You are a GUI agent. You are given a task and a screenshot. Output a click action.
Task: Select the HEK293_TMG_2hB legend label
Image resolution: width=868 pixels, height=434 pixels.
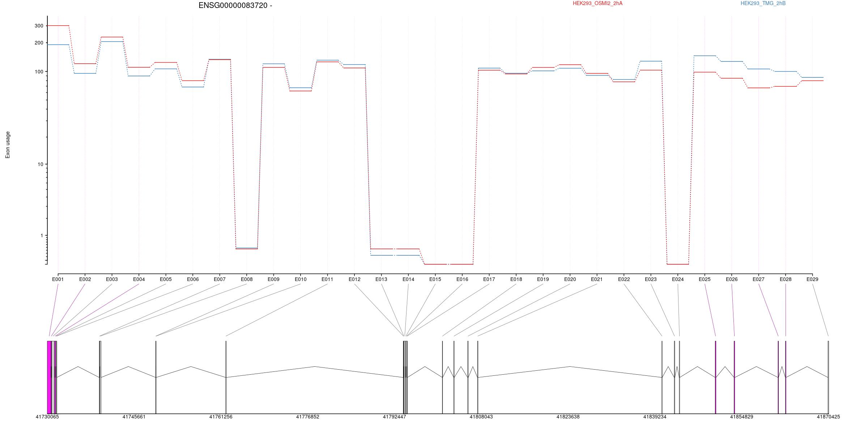click(763, 3)
